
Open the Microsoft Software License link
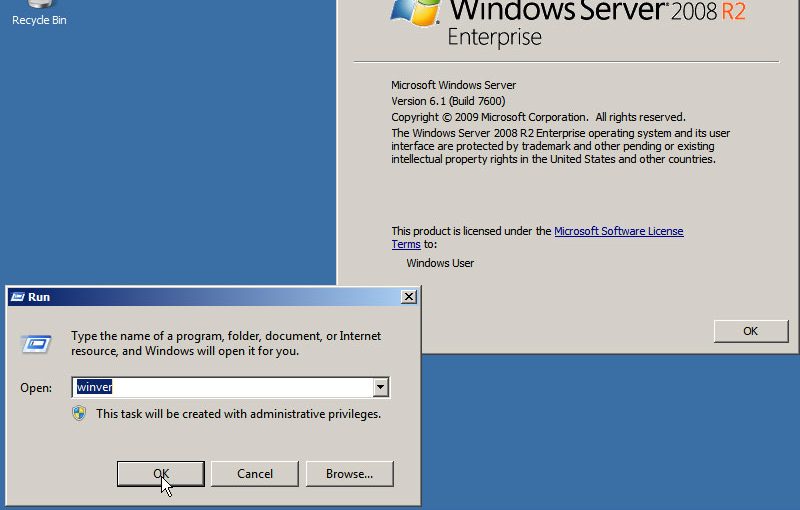(618, 231)
